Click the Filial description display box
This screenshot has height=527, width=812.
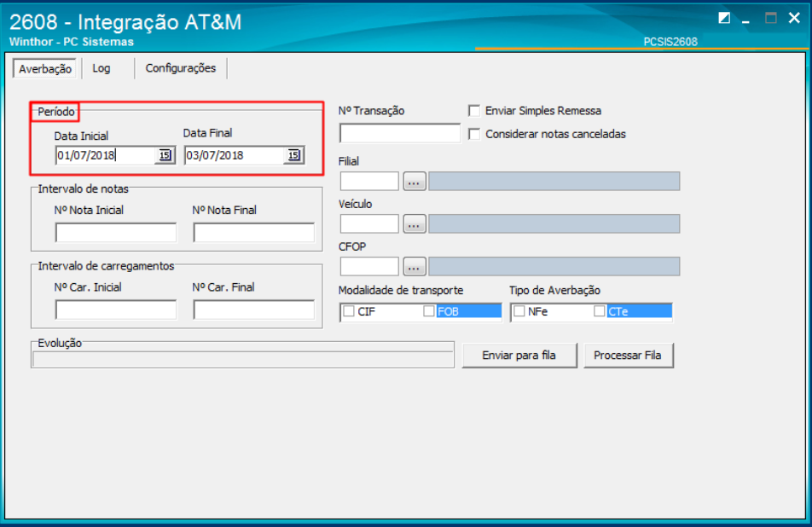[554, 182]
